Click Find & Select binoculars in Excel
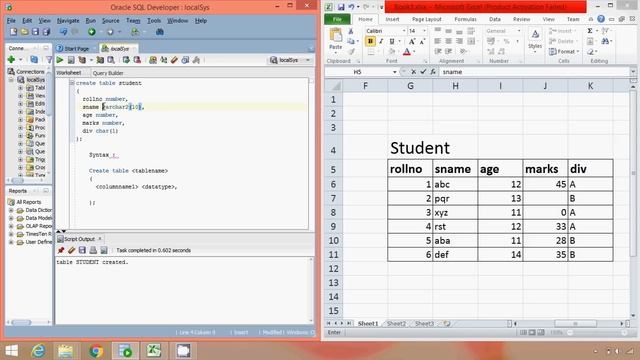Screen dimensions: 640x360 coord(606,41)
